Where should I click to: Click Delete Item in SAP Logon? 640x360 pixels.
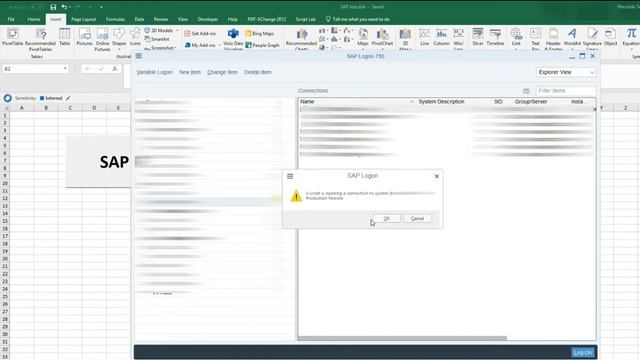coord(258,72)
